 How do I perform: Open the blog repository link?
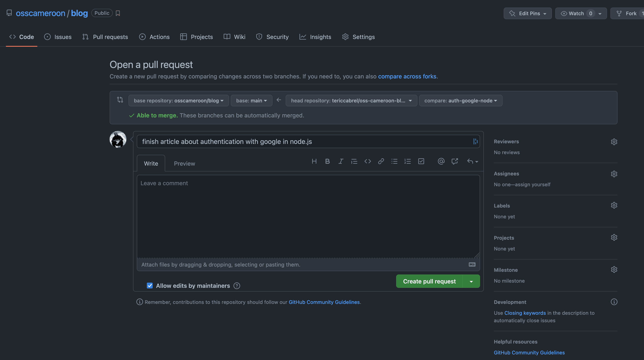click(79, 13)
